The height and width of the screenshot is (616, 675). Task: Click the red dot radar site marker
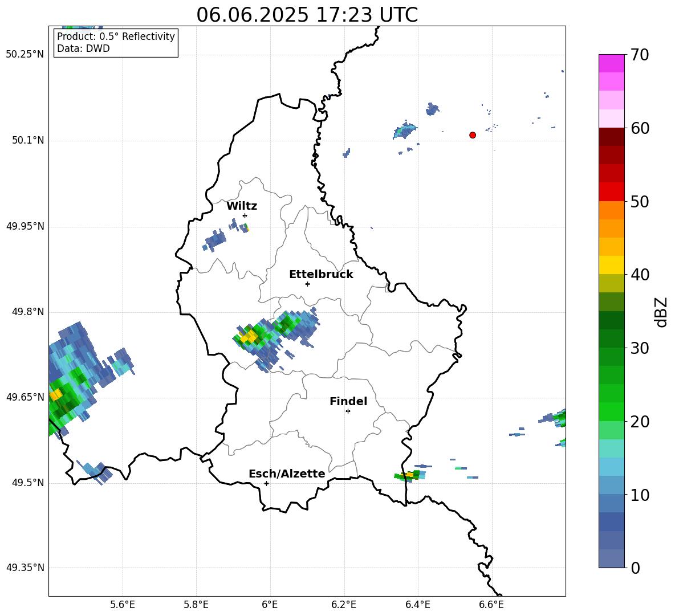(473, 135)
